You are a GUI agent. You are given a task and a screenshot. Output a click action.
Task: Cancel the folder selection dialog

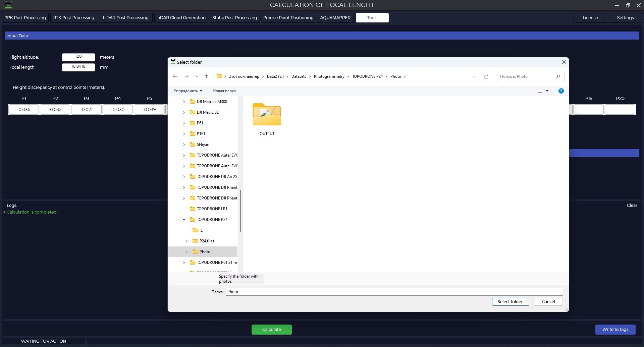coord(548,302)
